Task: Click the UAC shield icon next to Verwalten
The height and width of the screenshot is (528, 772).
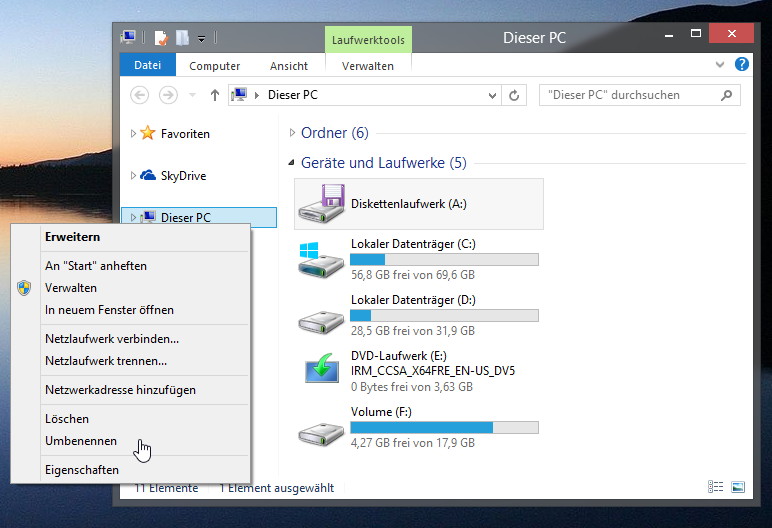Action: [x=24, y=288]
